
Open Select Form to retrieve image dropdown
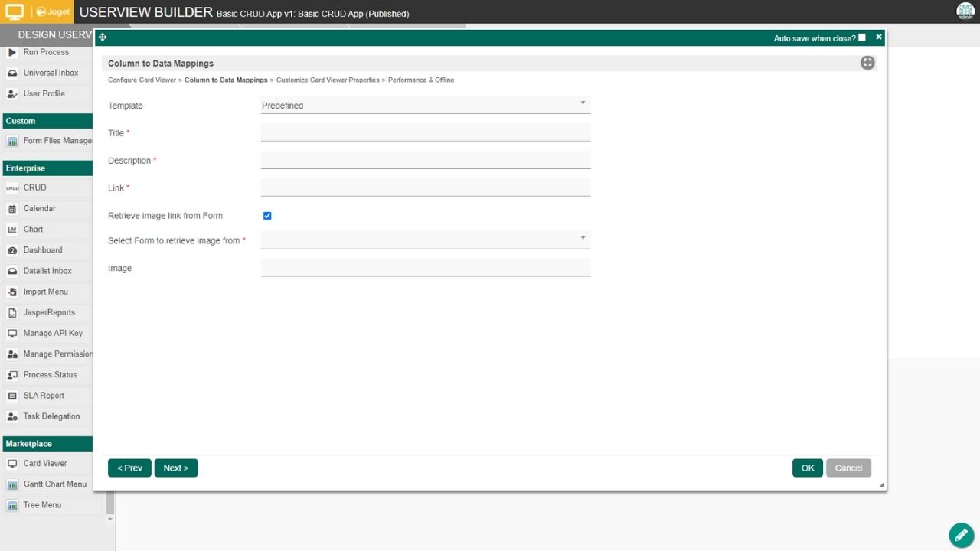tap(426, 240)
